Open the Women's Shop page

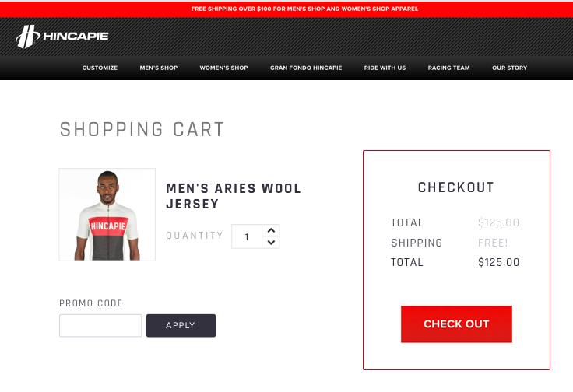(x=223, y=68)
